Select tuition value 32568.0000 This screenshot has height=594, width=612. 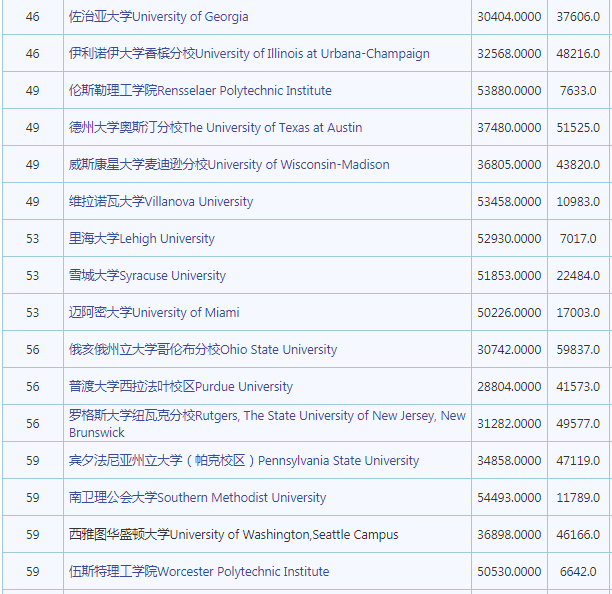(x=509, y=53)
